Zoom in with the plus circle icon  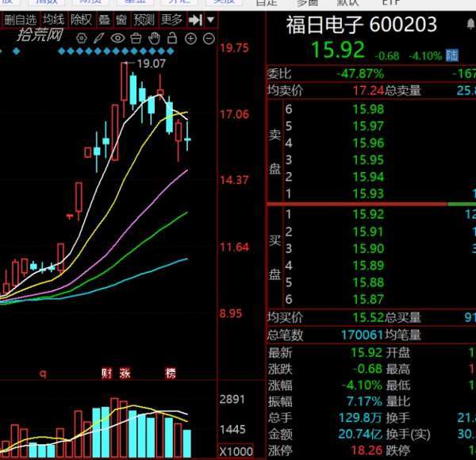[190, 39]
